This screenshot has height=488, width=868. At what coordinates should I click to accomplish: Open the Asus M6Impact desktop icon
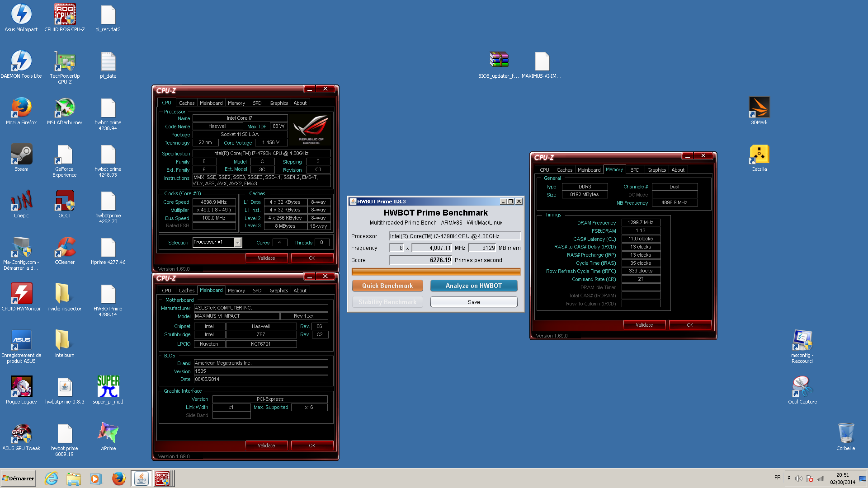coord(21,18)
